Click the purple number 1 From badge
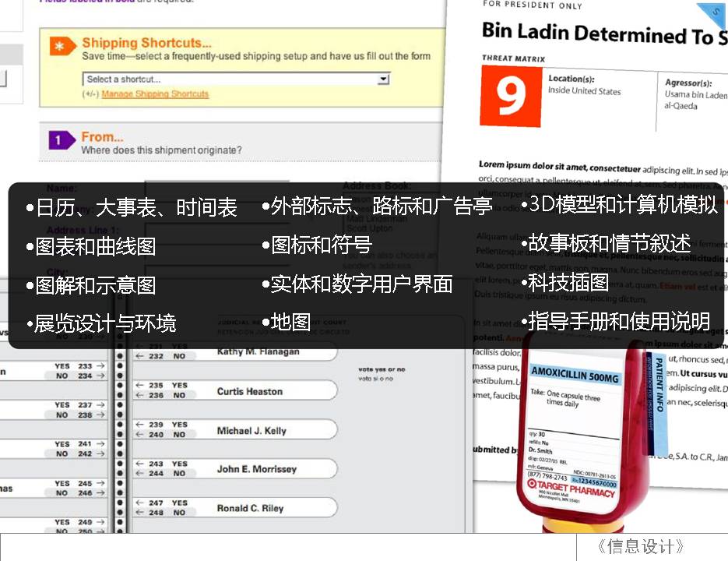This screenshot has width=728, height=561. (x=61, y=140)
